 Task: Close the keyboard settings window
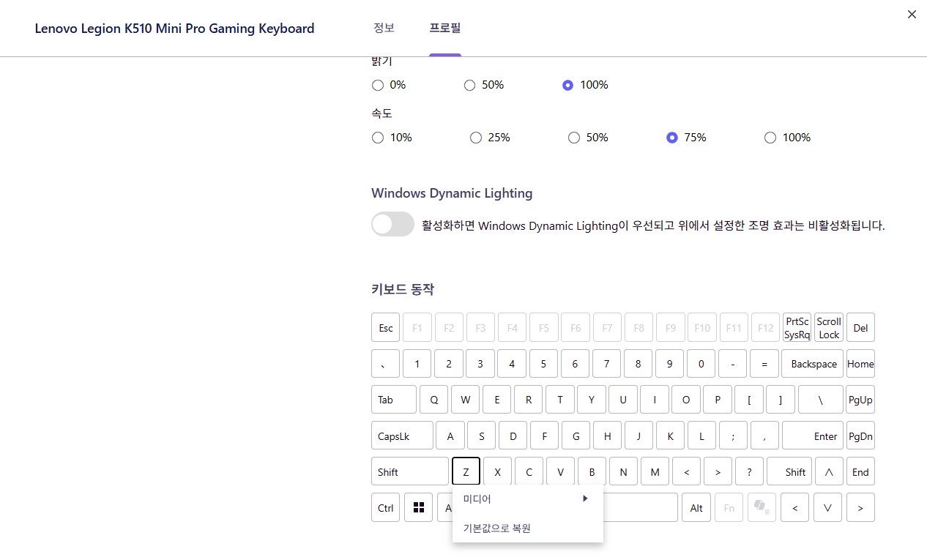[912, 14]
